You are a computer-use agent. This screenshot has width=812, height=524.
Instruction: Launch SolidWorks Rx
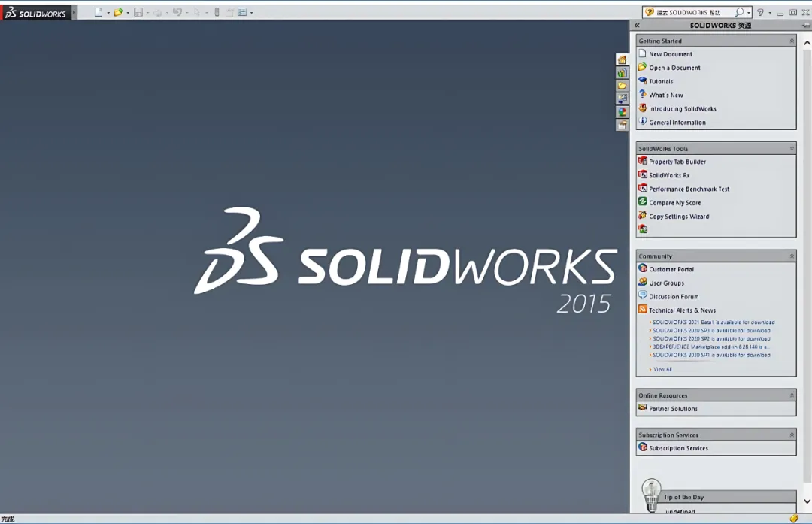(x=669, y=175)
